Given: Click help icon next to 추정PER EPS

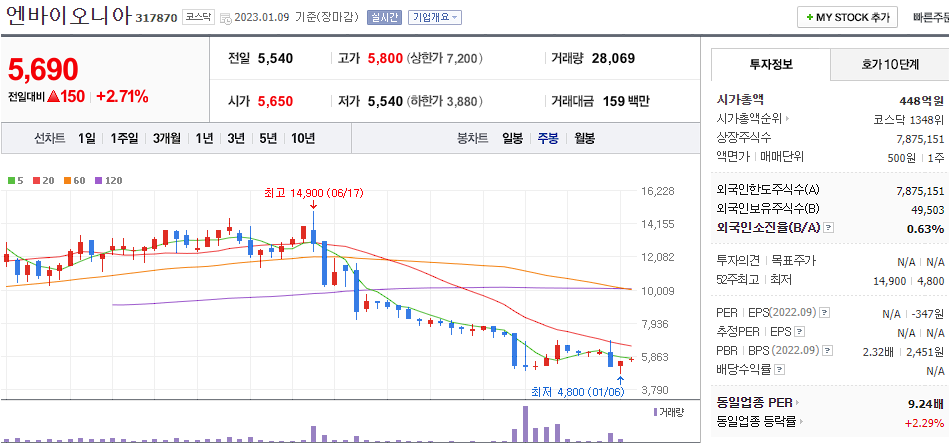Looking at the screenshot, I should click(800, 332).
